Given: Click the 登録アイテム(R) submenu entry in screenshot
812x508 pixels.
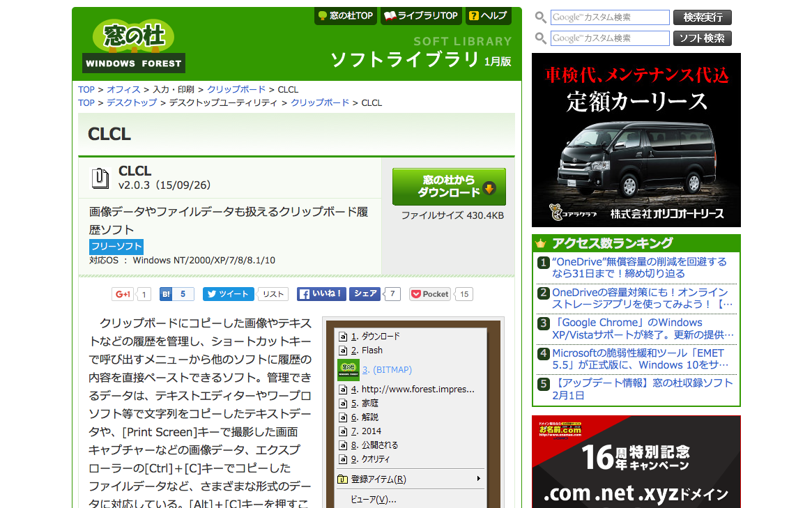Looking at the screenshot, I should (409, 479).
